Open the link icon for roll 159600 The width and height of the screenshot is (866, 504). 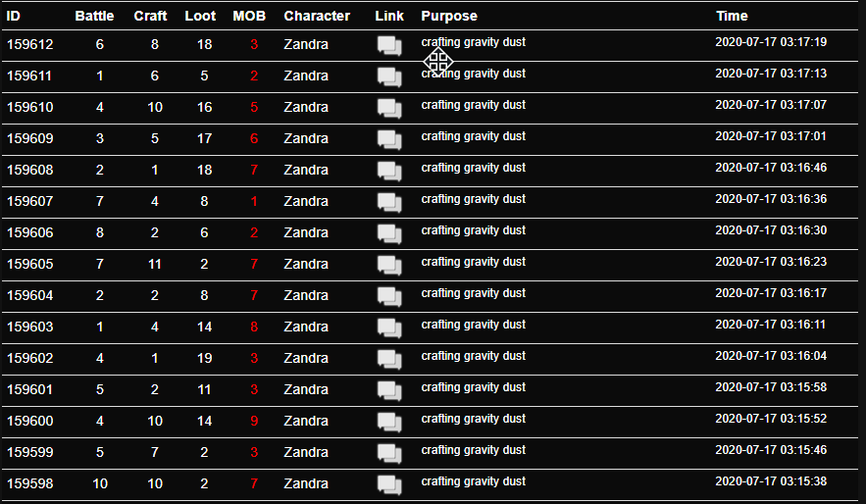coord(389,423)
